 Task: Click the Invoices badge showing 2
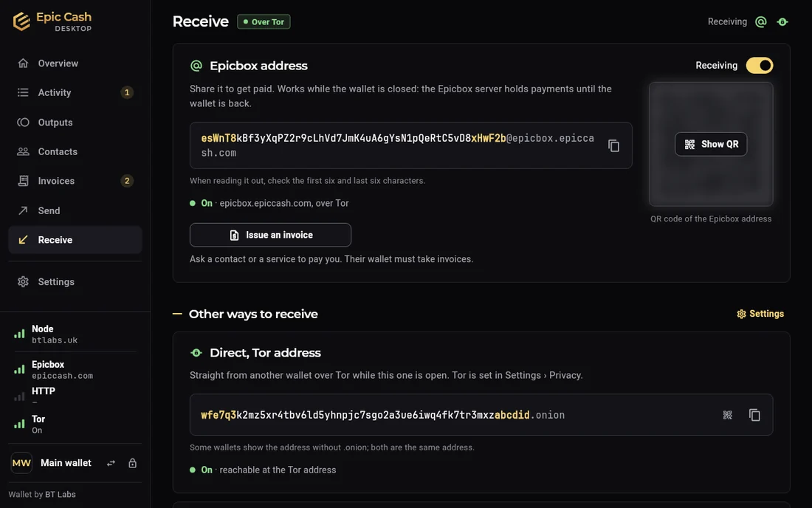[127, 181]
